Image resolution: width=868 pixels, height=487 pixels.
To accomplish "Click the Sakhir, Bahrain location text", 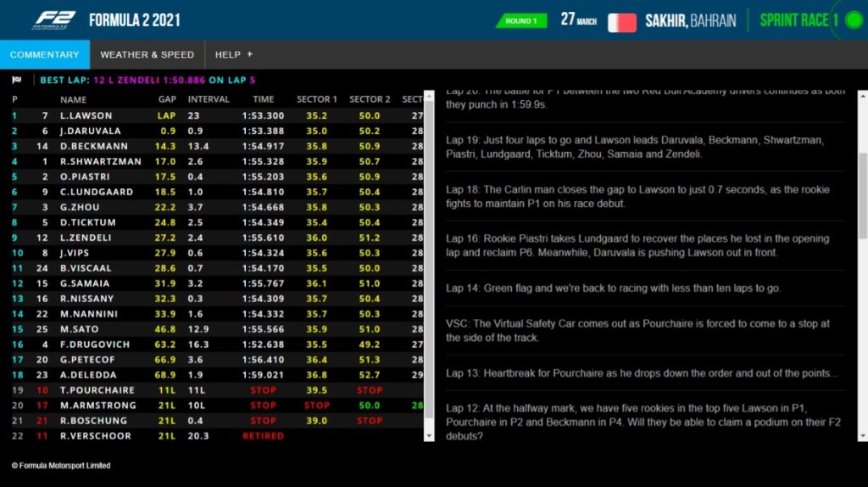I will (691, 21).
